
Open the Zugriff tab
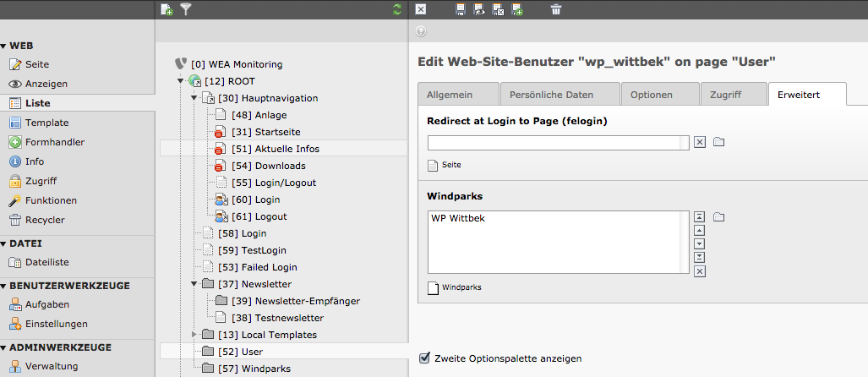[x=732, y=95]
